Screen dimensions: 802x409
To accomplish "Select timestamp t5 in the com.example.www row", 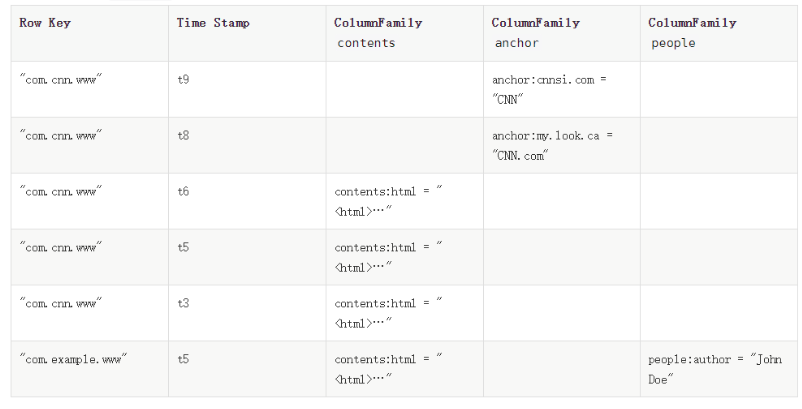I will [x=247, y=369].
